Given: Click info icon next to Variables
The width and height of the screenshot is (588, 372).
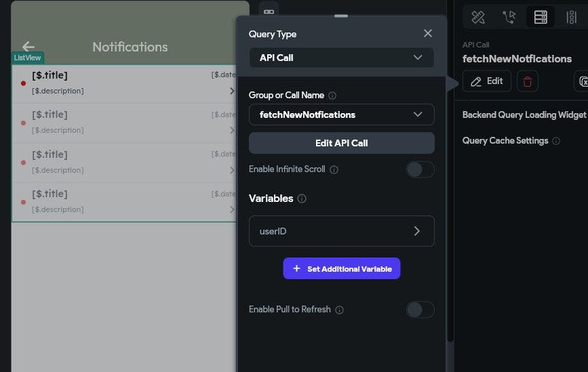Looking at the screenshot, I should (302, 199).
